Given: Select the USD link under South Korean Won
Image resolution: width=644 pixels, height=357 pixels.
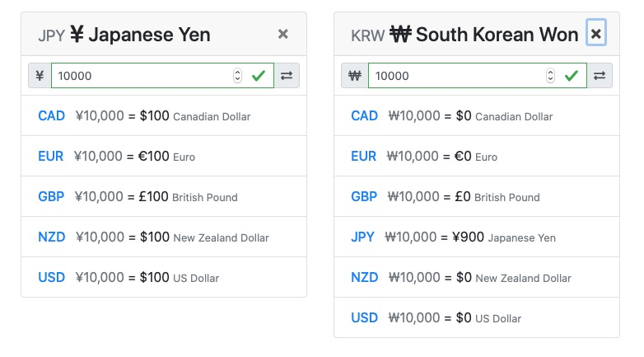Looking at the screenshot, I should 364,317.
